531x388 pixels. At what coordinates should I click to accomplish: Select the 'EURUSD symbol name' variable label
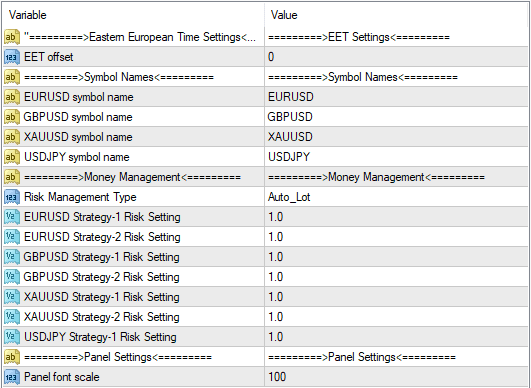click(x=79, y=97)
